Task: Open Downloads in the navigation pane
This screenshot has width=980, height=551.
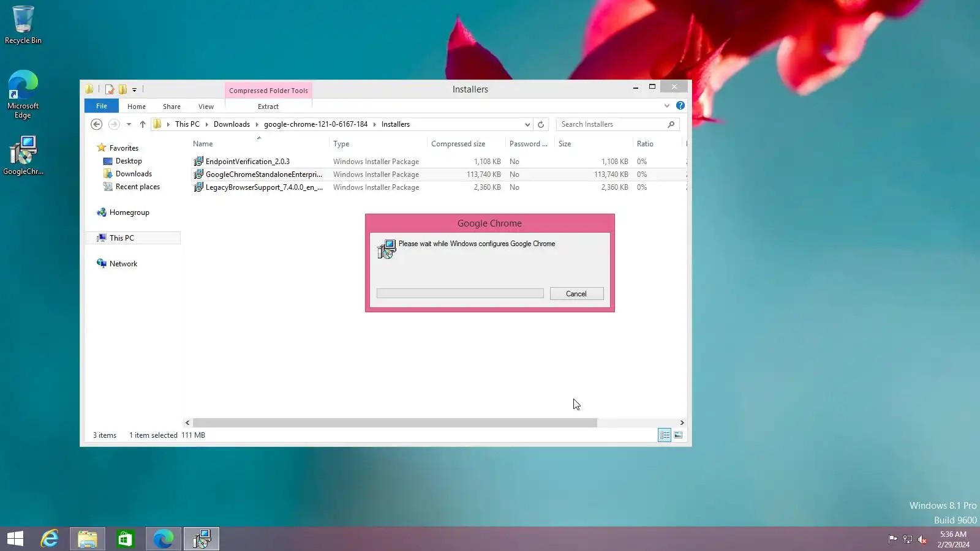Action: (x=134, y=174)
